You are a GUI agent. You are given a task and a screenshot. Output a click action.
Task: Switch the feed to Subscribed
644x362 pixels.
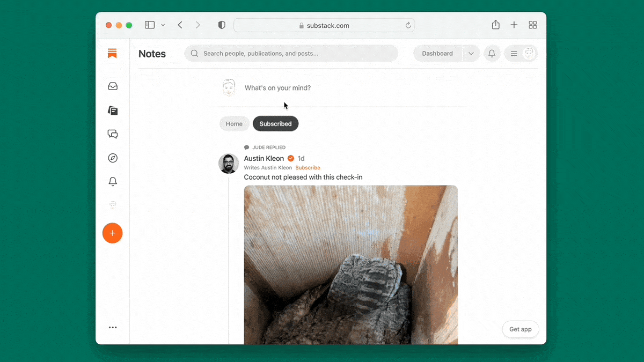pyautogui.click(x=275, y=123)
